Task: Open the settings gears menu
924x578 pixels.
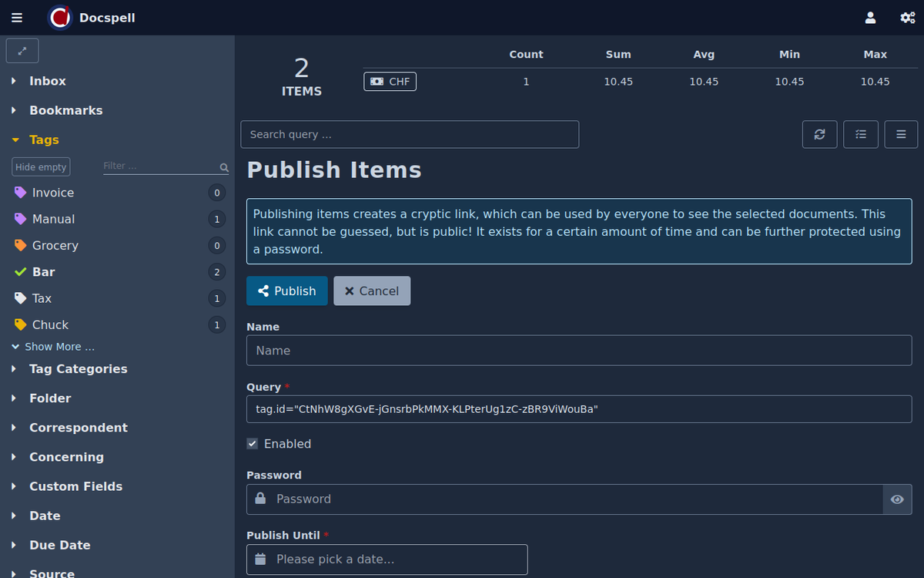Action: point(907,18)
